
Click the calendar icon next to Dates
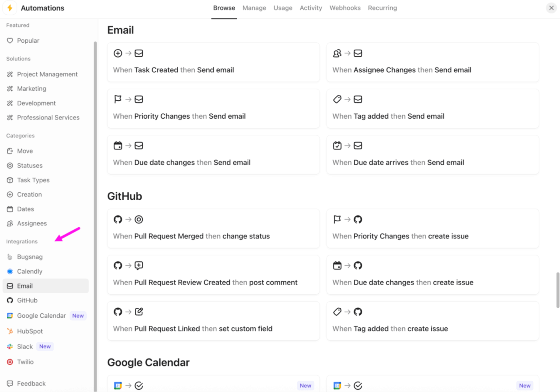[10, 209]
